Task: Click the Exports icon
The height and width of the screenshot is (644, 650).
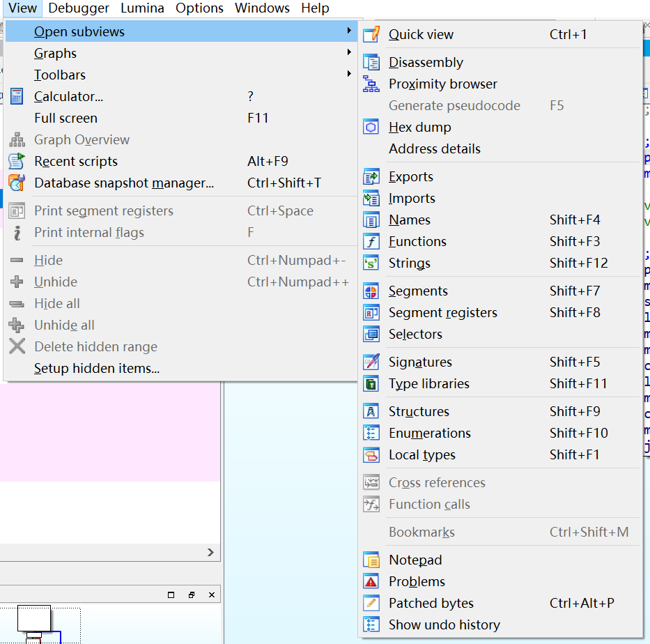Action: point(371,176)
